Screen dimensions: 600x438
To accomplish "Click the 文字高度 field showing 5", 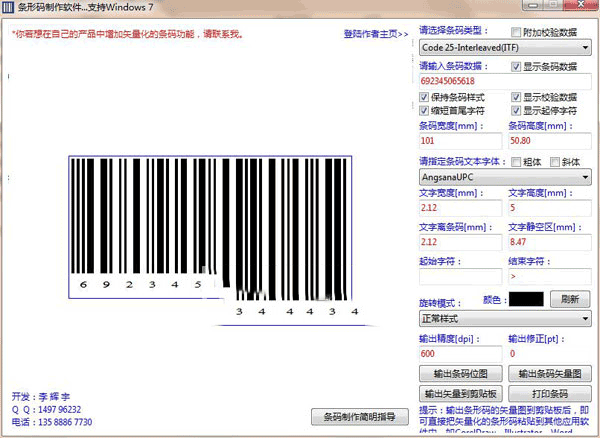I will click(x=549, y=208).
